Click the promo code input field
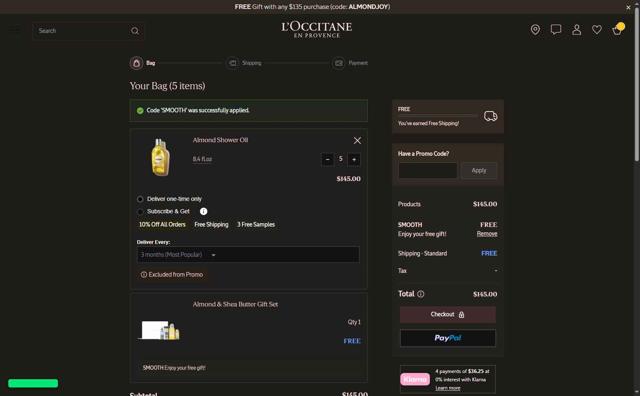Image resolution: width=640 pixels, height=396 pixels. coord(428,170)
